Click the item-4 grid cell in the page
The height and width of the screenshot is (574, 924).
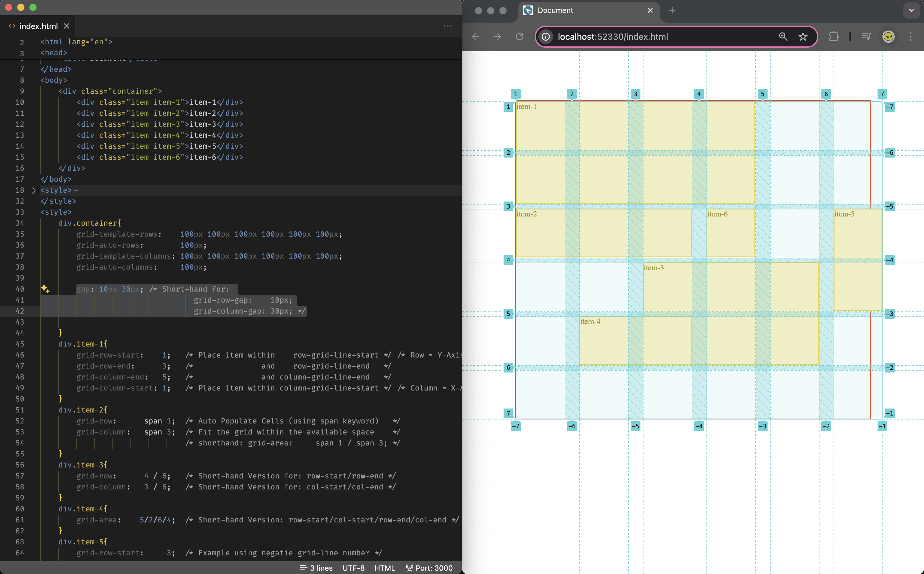pyautogui.click(x=635, y=340)
